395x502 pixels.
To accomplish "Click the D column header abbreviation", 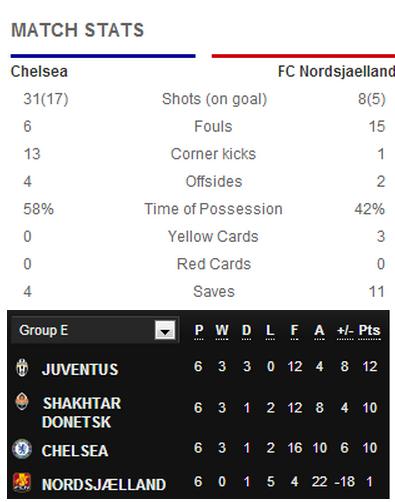I will click(x=246, y=331).
